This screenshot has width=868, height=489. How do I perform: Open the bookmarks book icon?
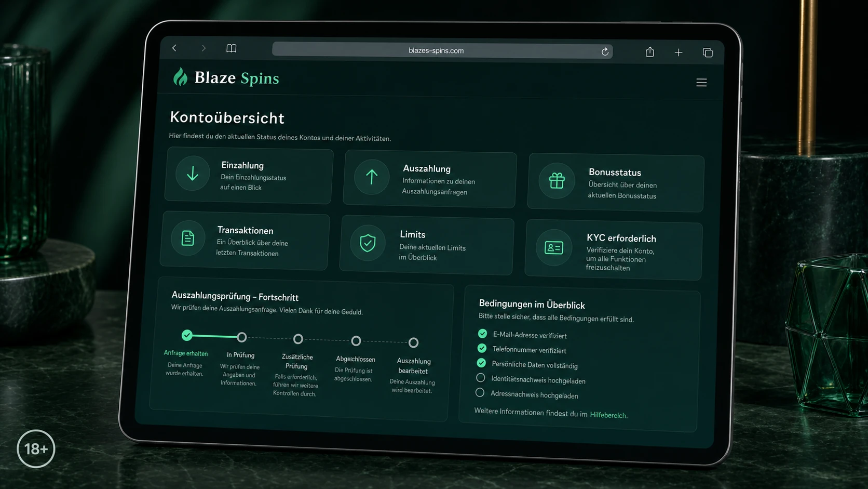coord(232,48)
